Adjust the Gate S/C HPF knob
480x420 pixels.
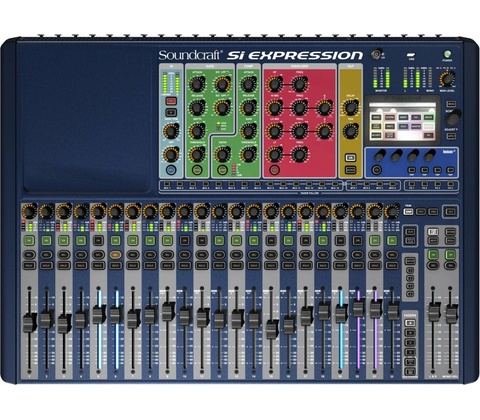coord(222,107)
